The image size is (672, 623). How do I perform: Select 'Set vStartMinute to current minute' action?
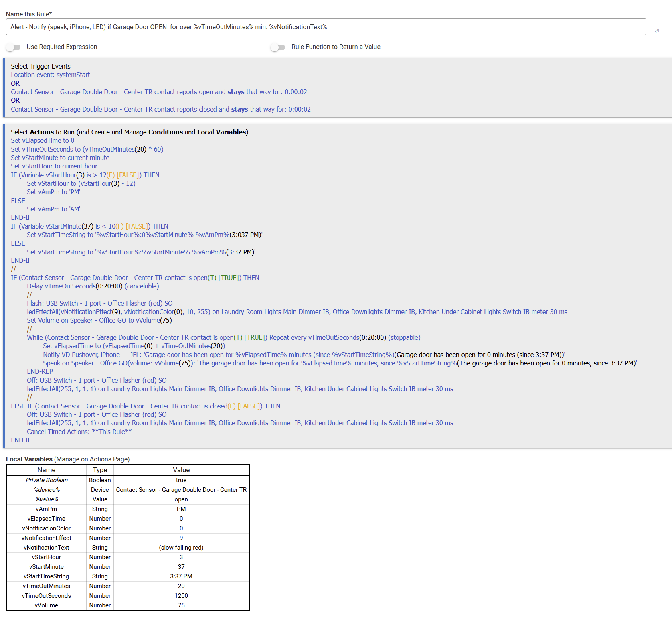pyautogui.click(x=60, y=158)
